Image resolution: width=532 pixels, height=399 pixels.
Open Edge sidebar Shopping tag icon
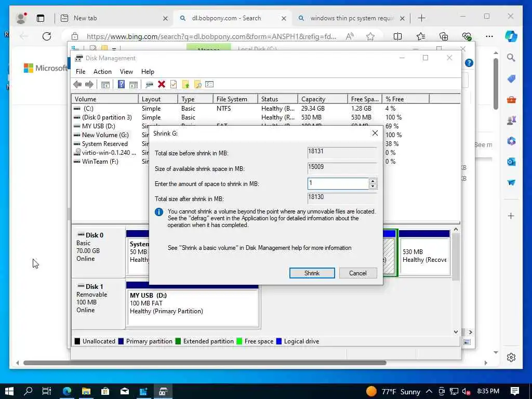coord(511,79)
